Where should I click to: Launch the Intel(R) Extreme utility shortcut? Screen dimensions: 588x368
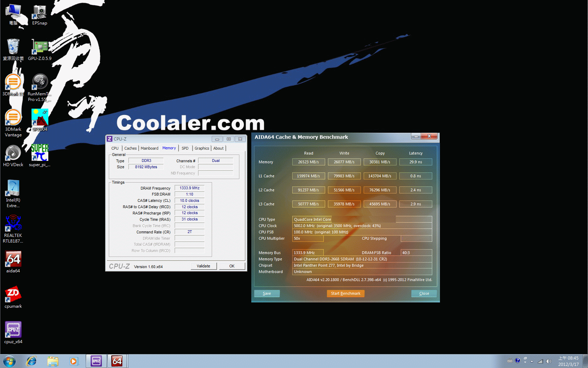[x=13, y=193]
